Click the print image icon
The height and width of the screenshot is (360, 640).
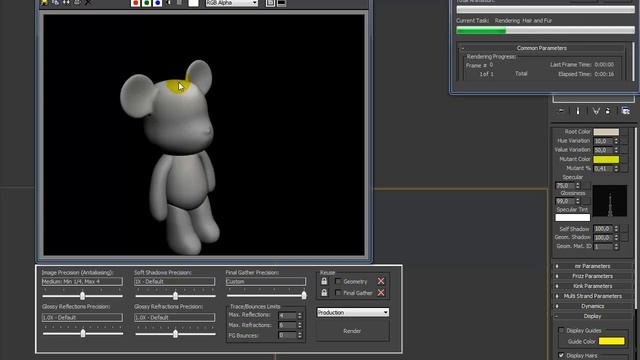click(77, 2)
